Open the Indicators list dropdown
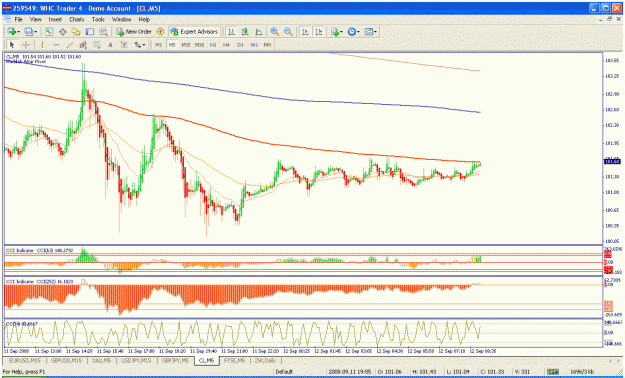The height and width of the screenshot is (378, 625). click(336, 32)
